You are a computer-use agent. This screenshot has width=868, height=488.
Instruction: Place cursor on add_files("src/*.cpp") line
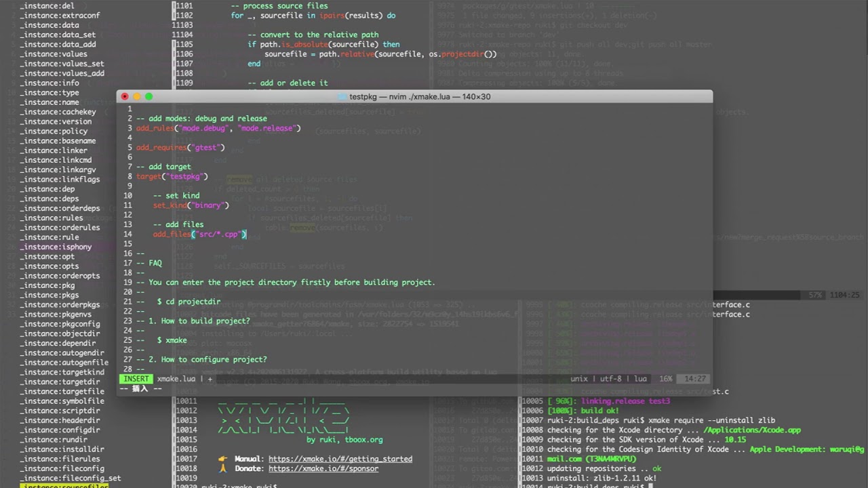200,235
